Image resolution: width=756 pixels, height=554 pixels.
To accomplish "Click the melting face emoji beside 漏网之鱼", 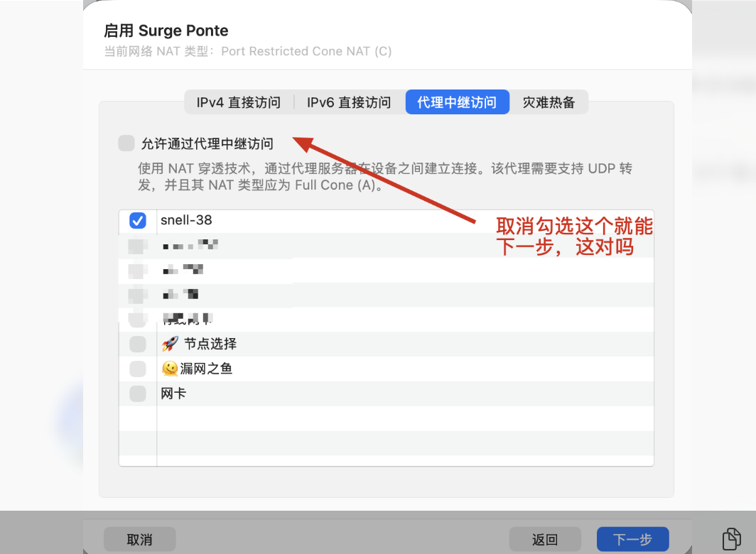I will (170, 369).
